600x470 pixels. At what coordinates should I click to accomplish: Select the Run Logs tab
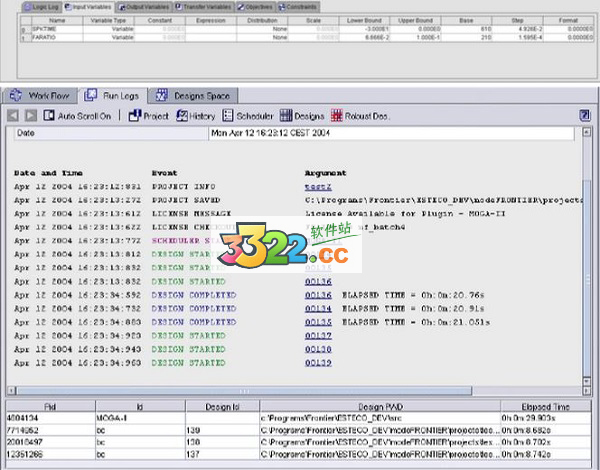[112, 96]
